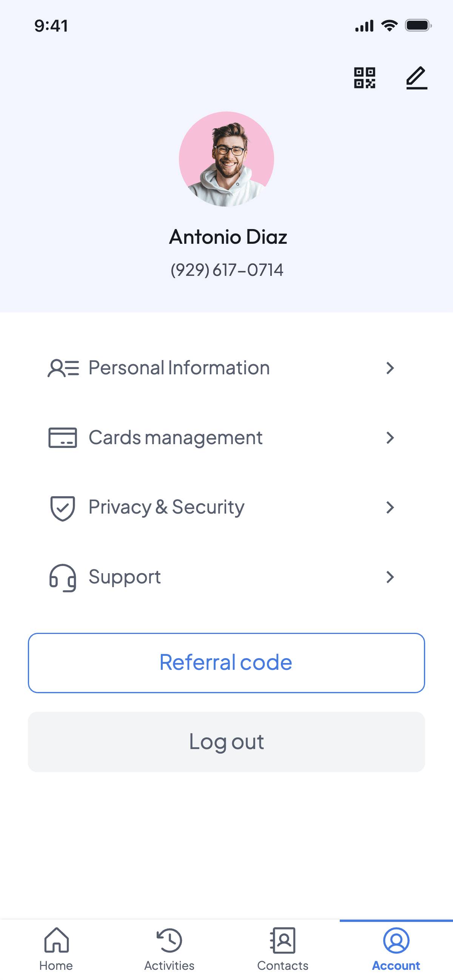
Task: Tap the Privacy & Security shield icon
Action: 63,508
